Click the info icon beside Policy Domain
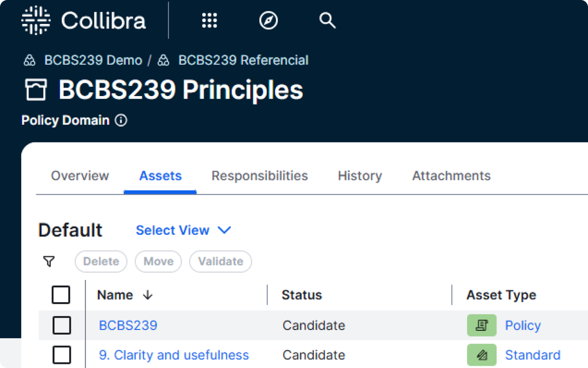 point(121,120)
